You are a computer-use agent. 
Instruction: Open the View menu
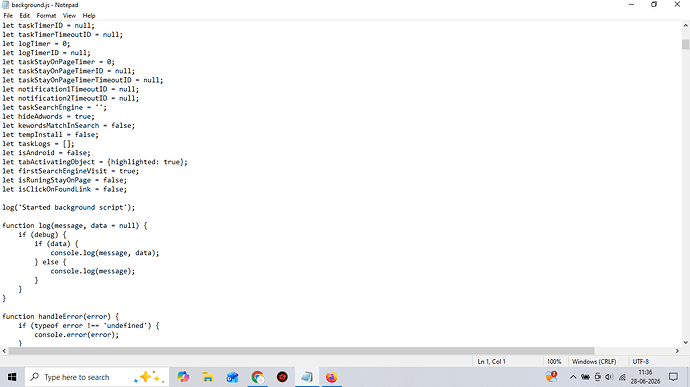69,15
